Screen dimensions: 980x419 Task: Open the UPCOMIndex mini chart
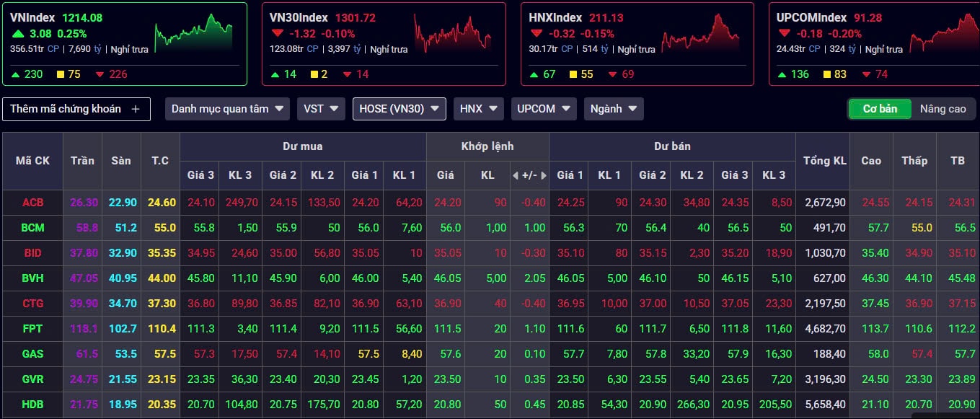point(945,32)
